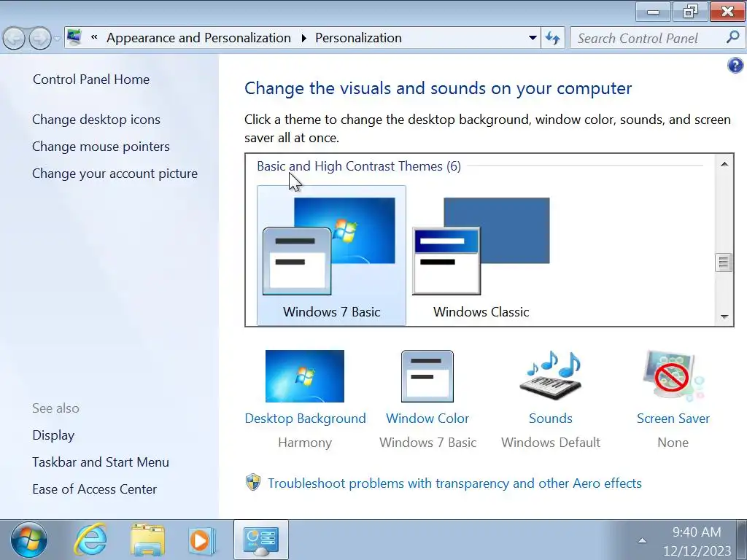747x560 pixels.
Task: Open Change your account picture link
Action: (x=115, y=174)
